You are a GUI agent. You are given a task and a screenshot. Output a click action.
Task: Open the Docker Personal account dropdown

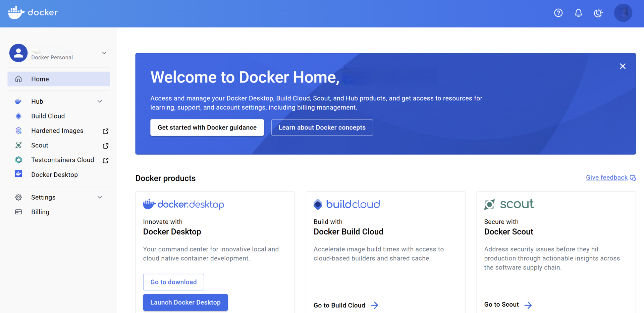click(x=104, y=53)
